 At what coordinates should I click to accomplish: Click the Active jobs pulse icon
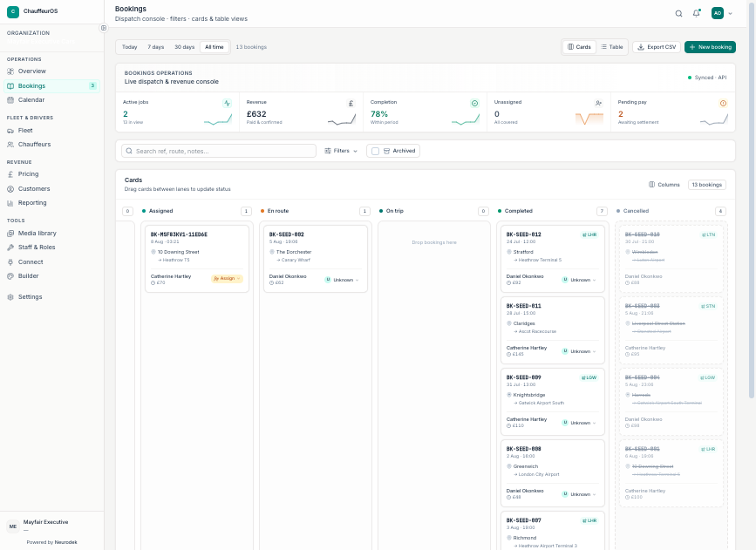pos(227,103)
